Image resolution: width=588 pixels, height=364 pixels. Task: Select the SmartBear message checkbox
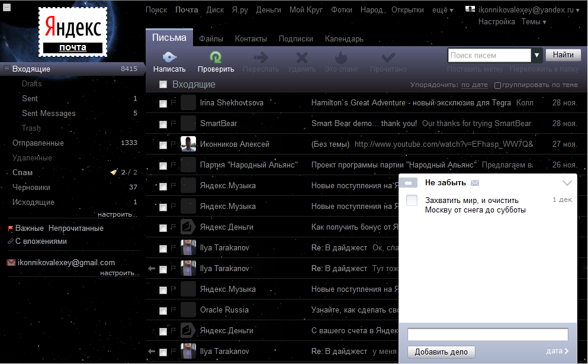point(163,124)
